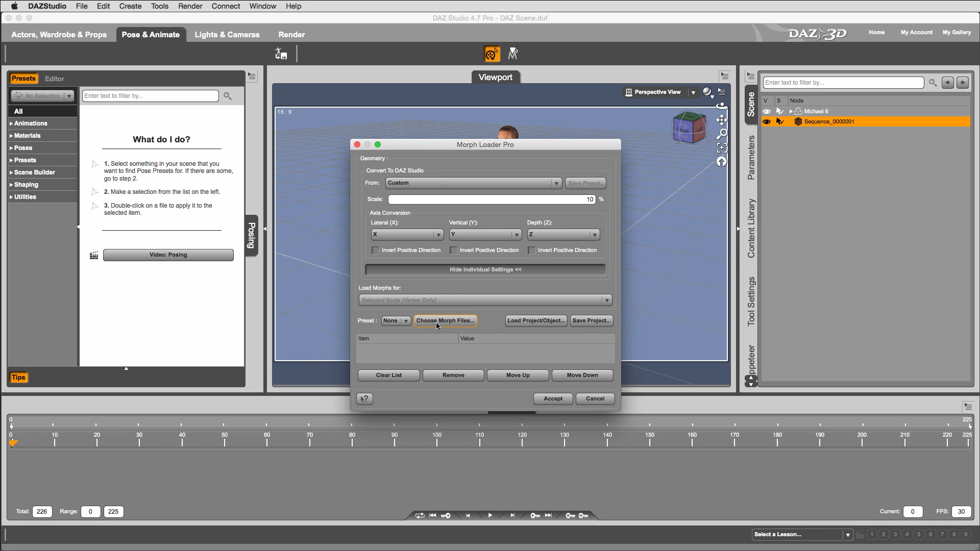Open Vertical Y axis dropdown
980x551 pixels.
[485, 235]
